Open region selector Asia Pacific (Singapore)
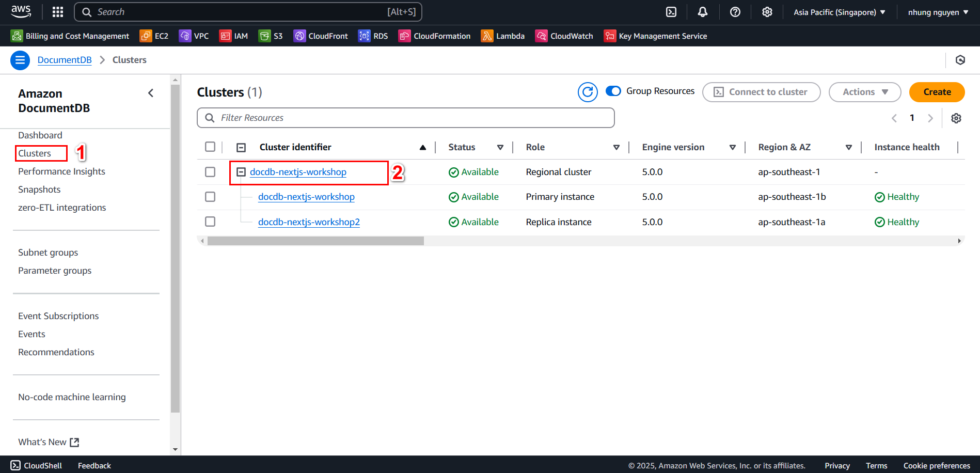This screenshot has width=980, height=473. point(840,12)
